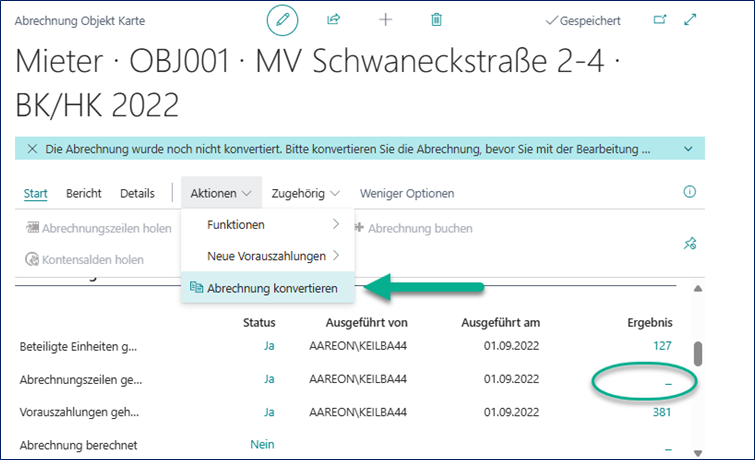755x460 pixels.
Task: Click the vertical scrollbar thumb
Action: [x=698, y=354]
